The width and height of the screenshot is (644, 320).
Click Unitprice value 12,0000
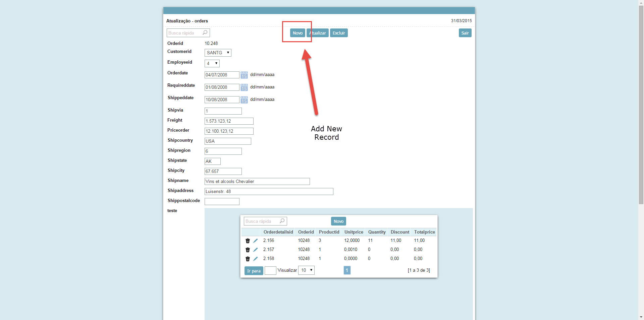[x=352, y=240]
